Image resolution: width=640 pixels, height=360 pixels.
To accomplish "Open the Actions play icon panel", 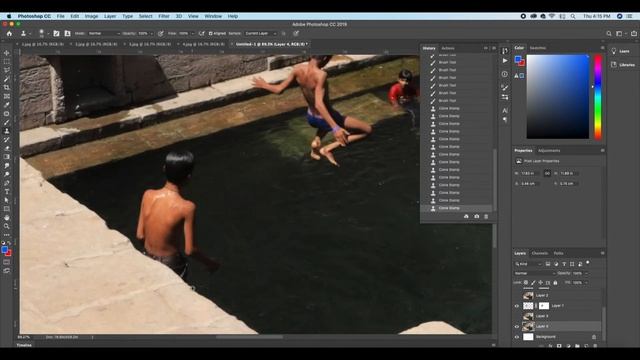I will (505, 61).
